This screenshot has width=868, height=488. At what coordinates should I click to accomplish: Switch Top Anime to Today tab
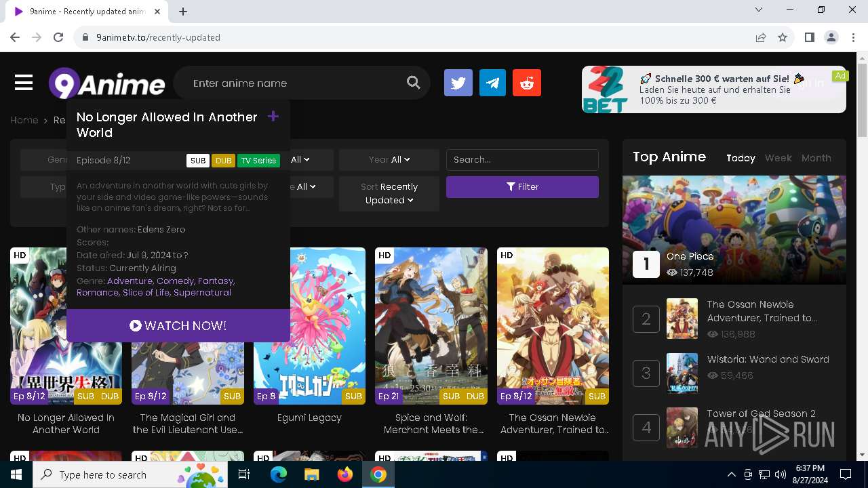(x=741, y=158)
